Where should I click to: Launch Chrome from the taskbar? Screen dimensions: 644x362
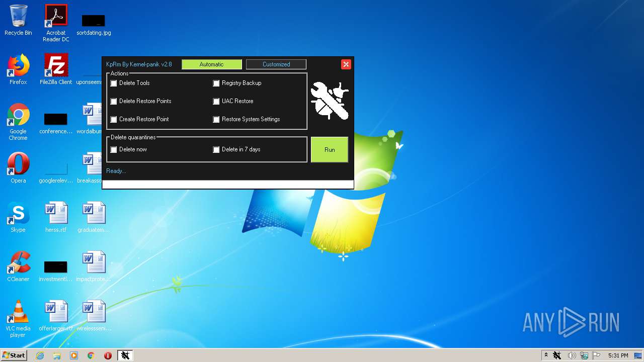click(91, 355)
